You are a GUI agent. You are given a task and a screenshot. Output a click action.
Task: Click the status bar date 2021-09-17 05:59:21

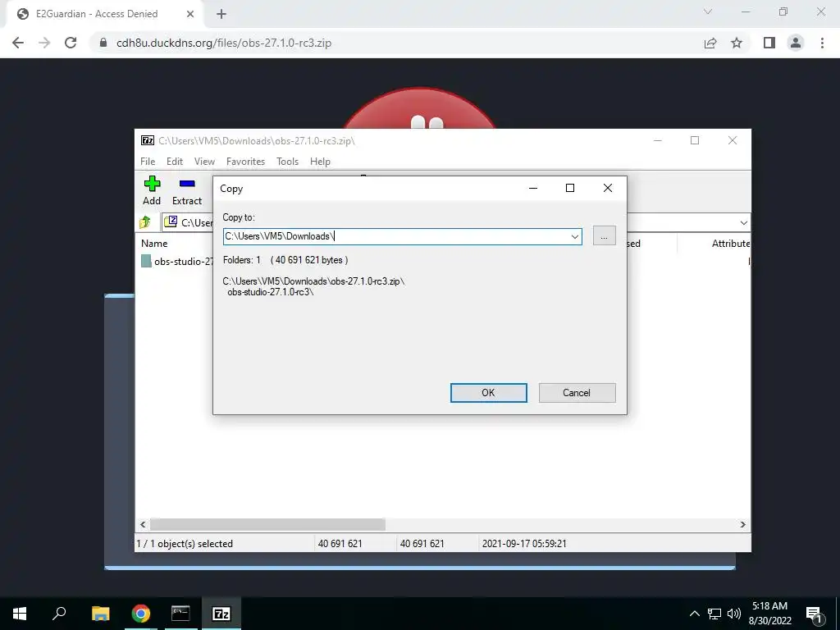[524, 544]
